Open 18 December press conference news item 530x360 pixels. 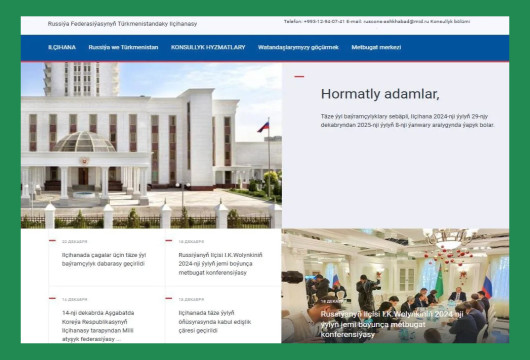[x=220, y=264]
